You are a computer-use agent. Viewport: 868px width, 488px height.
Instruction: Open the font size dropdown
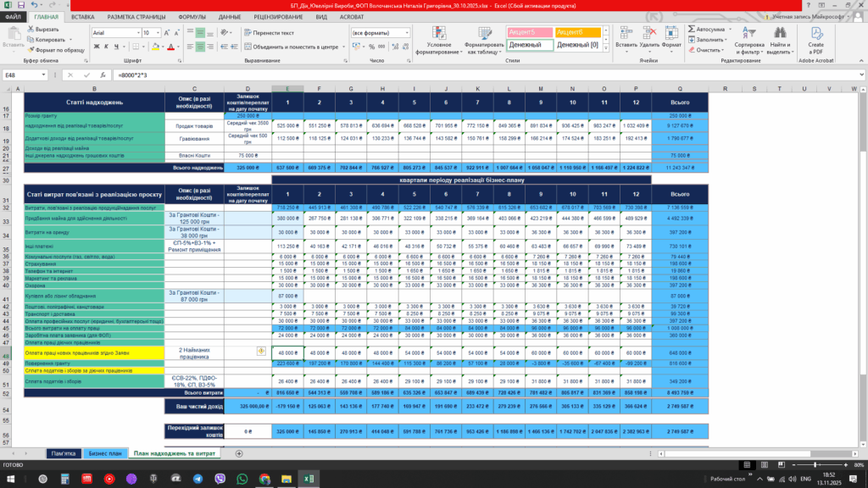158,32
